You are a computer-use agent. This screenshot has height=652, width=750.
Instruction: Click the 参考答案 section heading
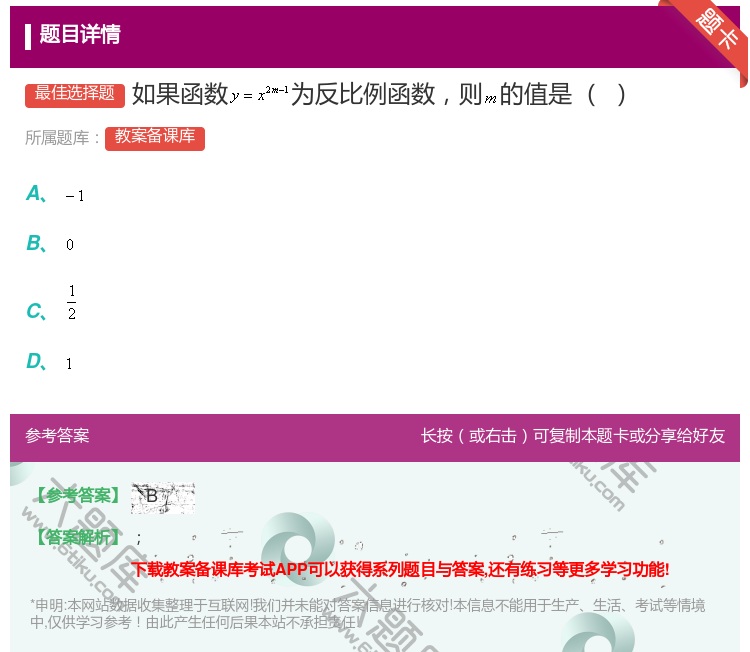[x=57, y=435]
